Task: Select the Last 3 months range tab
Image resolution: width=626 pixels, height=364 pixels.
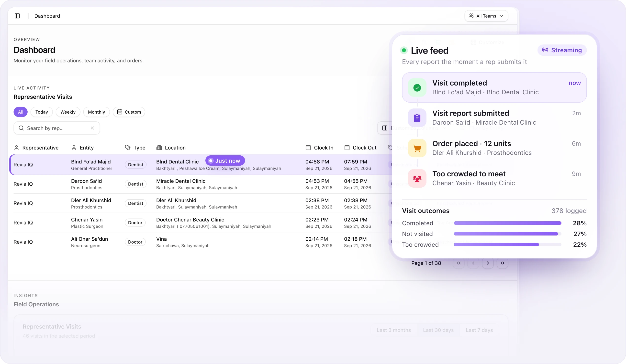Action: [x=394, y=330]
